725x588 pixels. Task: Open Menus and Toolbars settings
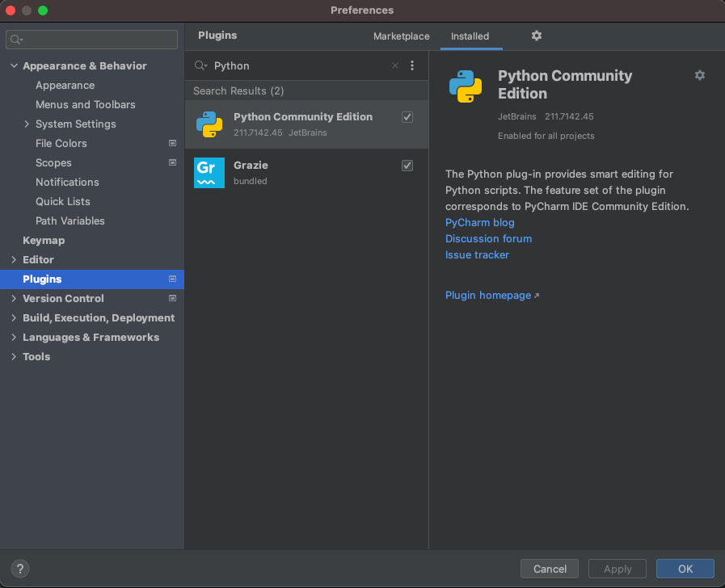[x=86, y=105]
